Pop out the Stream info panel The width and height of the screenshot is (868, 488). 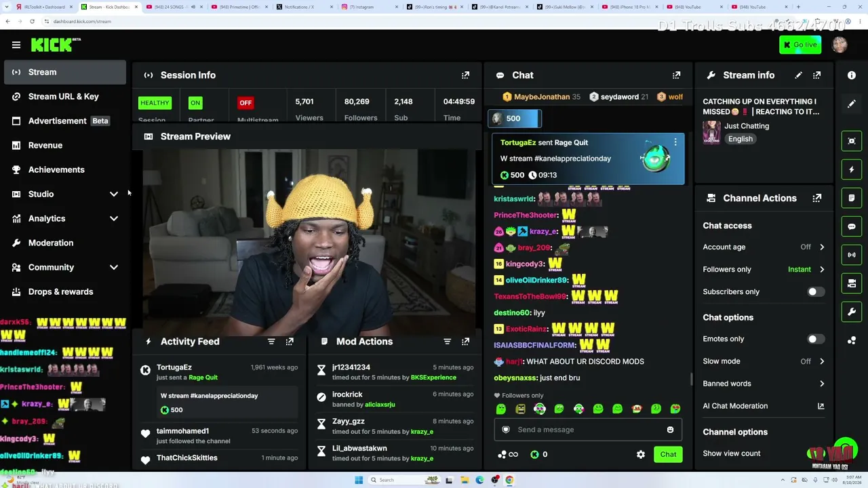(817, 75)
